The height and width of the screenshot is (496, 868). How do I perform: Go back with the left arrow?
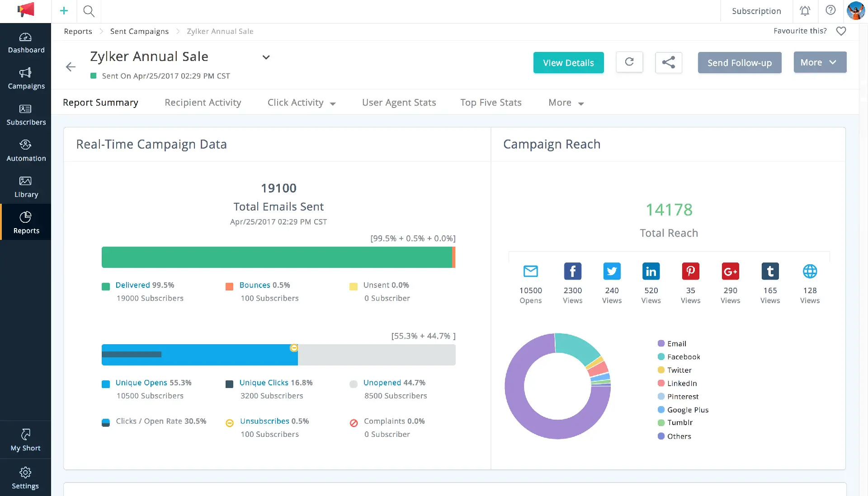(x=71, y=67)
